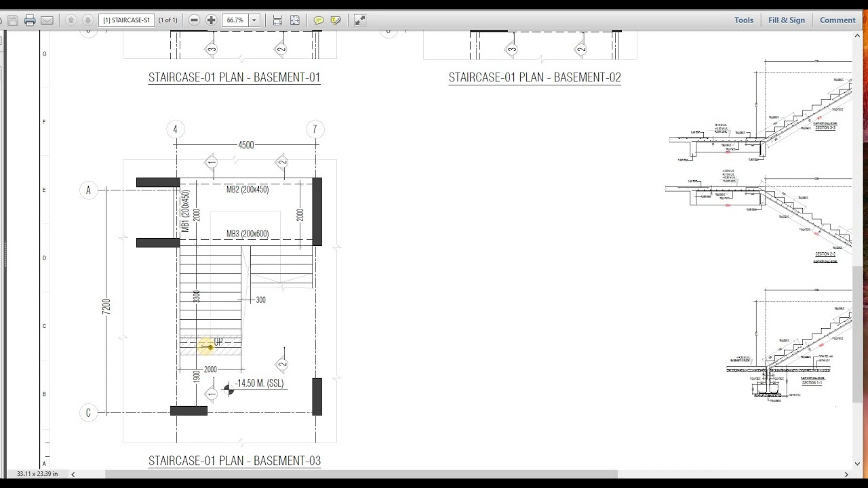Add a sticky note comment
This screenshot has width=868, height=488.
tap(319, 20)
